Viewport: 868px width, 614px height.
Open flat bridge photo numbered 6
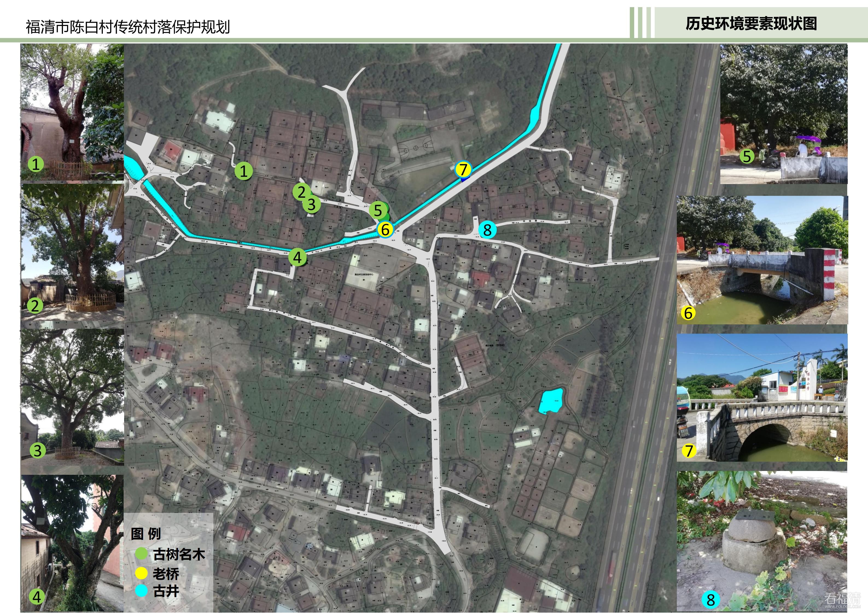[x=762, y=260]
